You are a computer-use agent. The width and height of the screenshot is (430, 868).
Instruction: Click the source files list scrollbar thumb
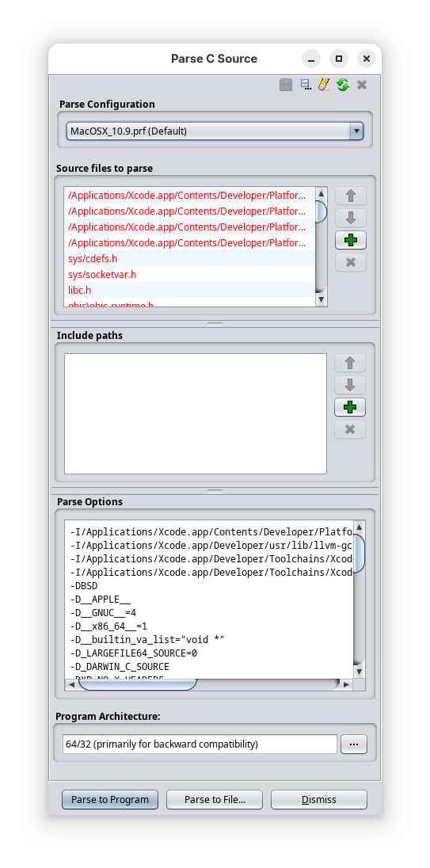click(x=321, y=211)
